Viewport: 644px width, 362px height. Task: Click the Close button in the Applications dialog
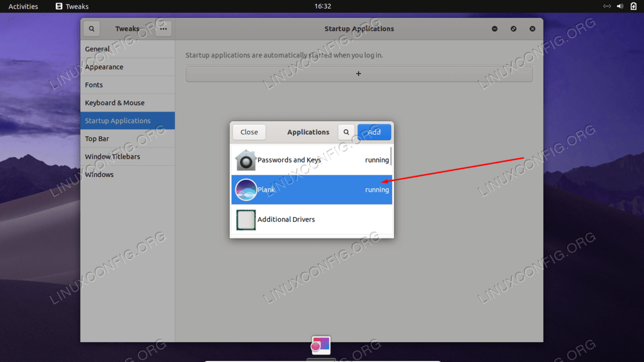(249, 132)
